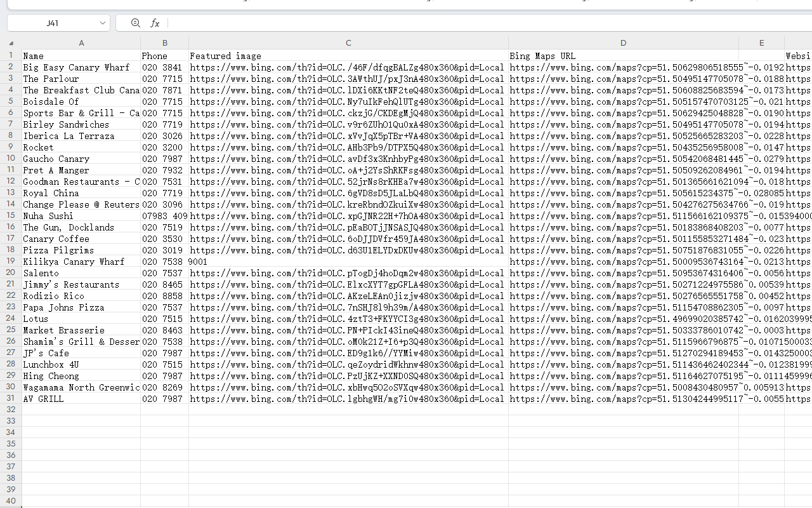Click featured image URL in Gaucho Canary row
812x508 pixels.
tap(348, 159)
